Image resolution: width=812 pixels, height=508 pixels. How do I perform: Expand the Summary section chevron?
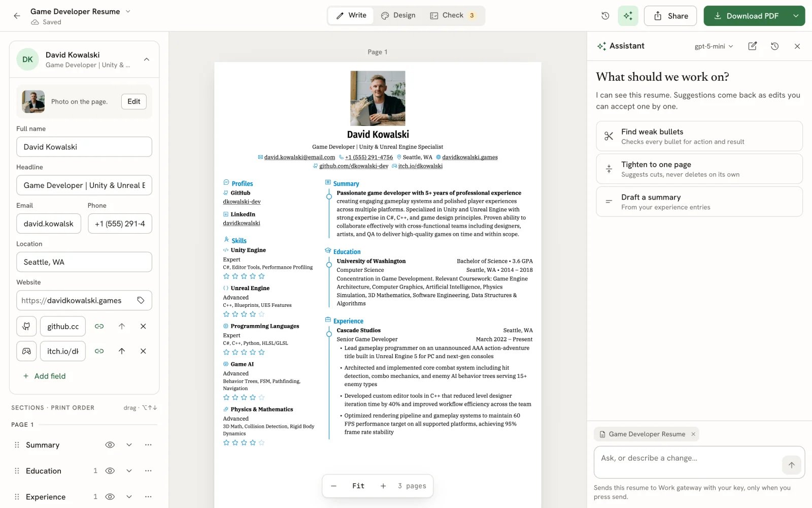click(129, 445)
